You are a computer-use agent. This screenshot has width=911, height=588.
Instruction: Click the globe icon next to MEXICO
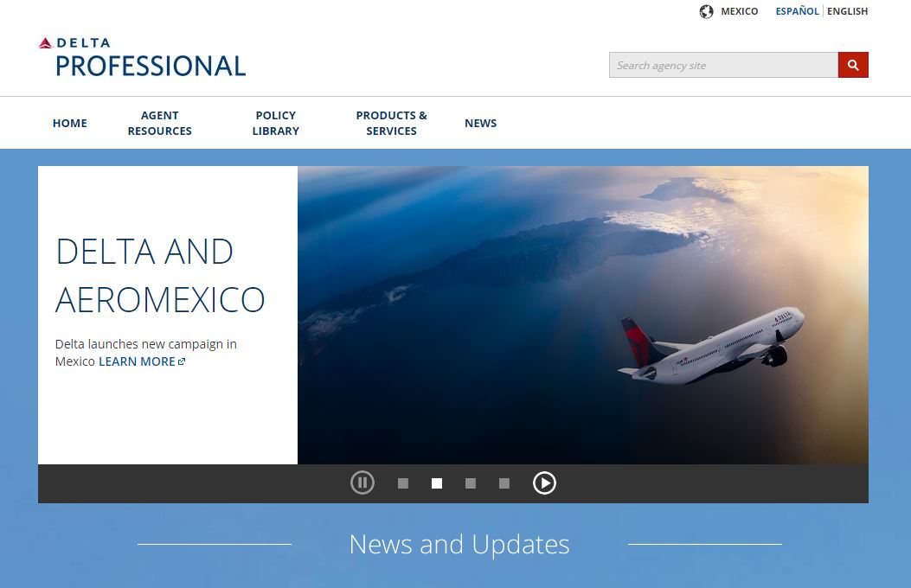[706, 11]
